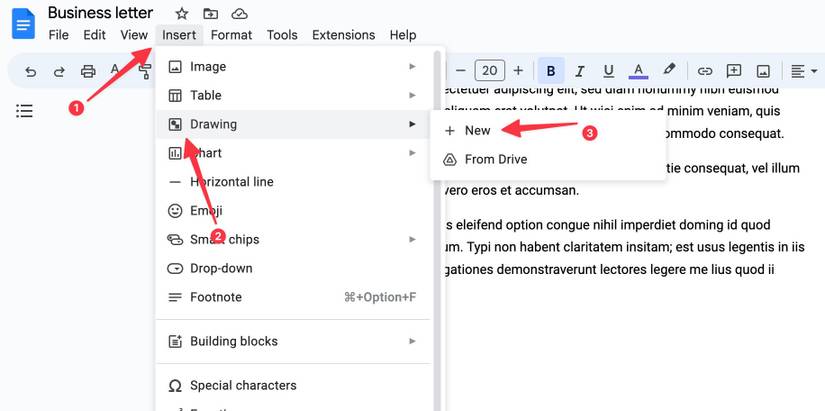Expand the Chart submenu arrow

412,153
